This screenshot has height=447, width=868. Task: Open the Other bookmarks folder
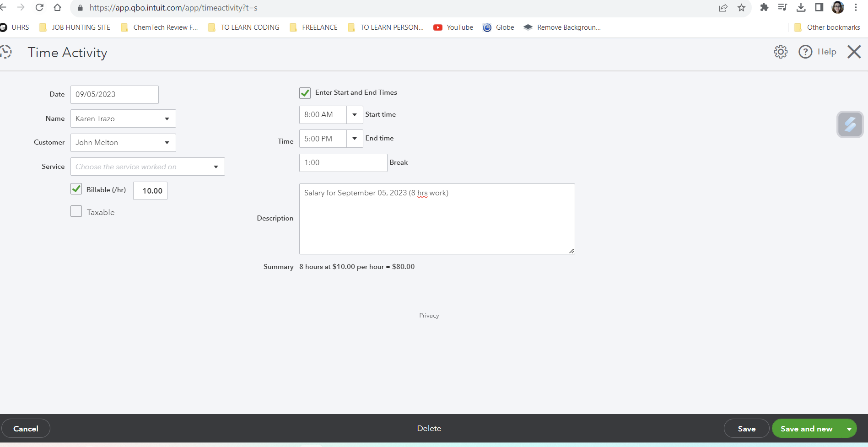827,27
